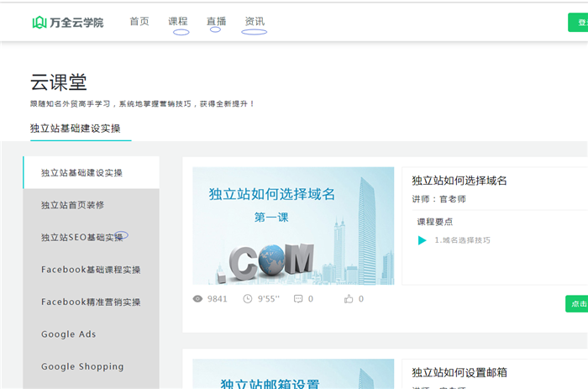Screen dimensions: 588x389
Task: Select the 独立站基础建设实操 tab under 云课堂
Action: [76, 129]
